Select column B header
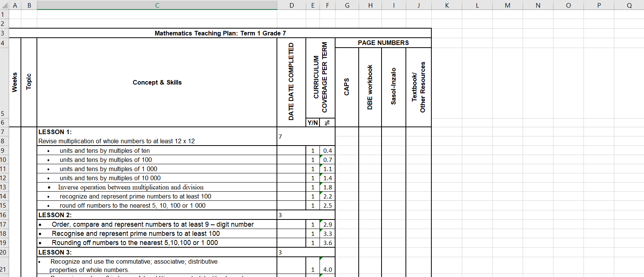 point(29,5)
